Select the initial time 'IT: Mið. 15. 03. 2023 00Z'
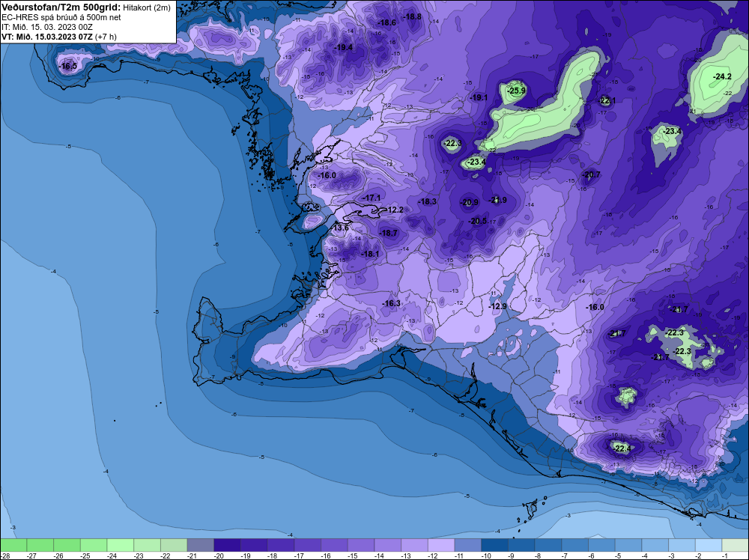749x560 pixels. pos(47,27)
